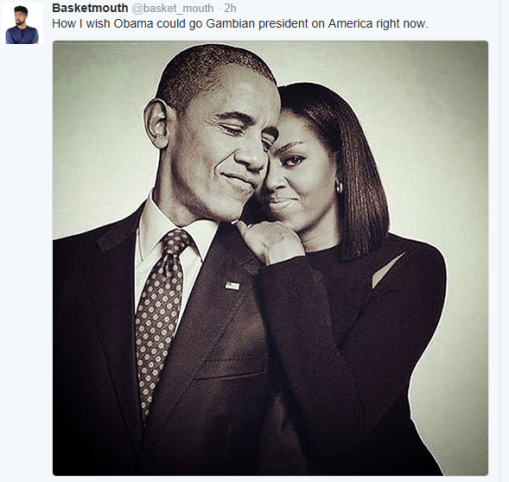Click the flag lapel pin in photo
Viewport: 509px width, 482px height.
point(232,286)
